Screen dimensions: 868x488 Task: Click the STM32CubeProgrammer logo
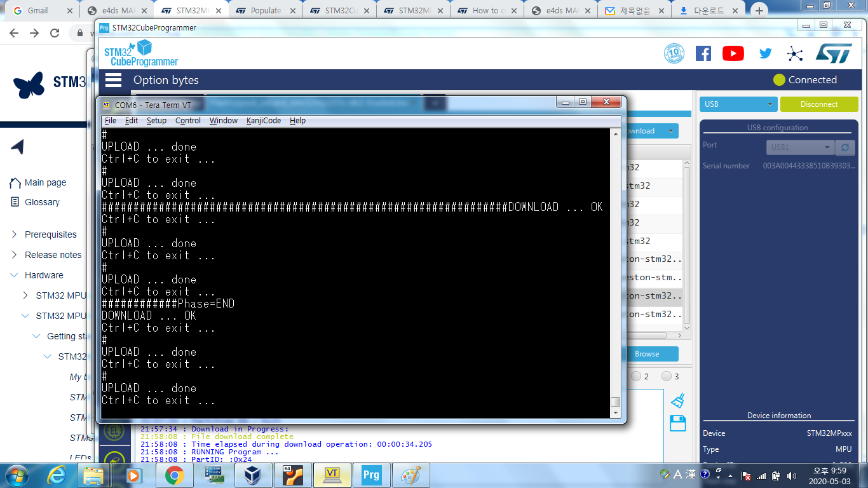click(141, 53)
